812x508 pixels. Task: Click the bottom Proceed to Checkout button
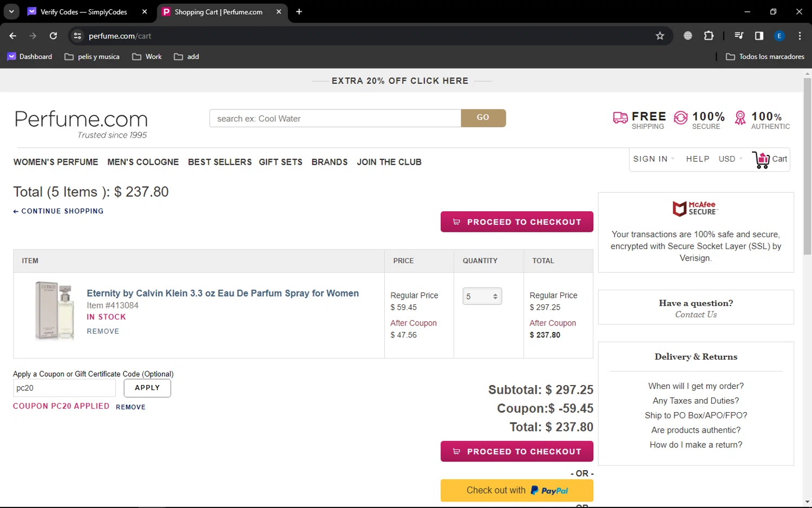[517, 452]
